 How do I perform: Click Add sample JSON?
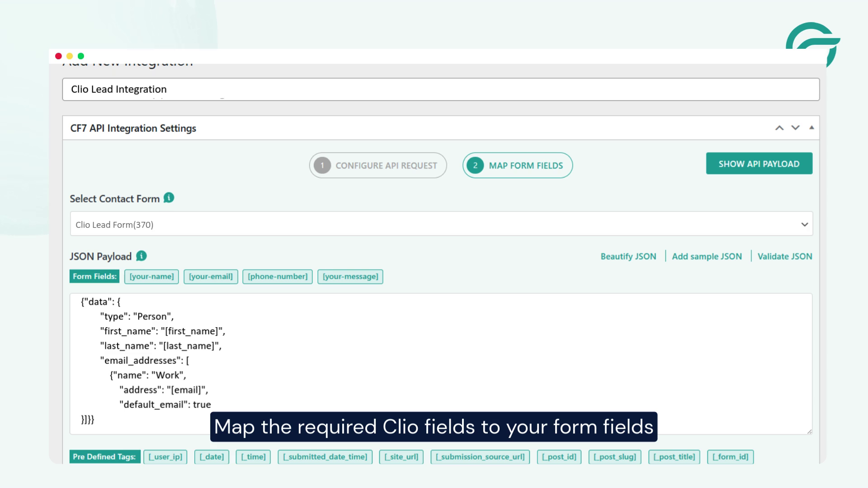click(x=707, y=256)
